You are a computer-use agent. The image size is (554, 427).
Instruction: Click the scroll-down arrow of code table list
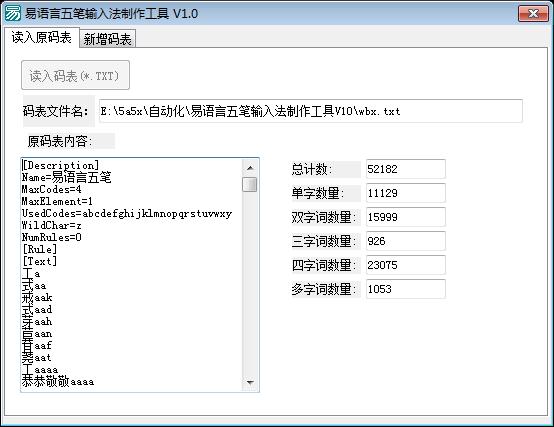tap(250, 382)
